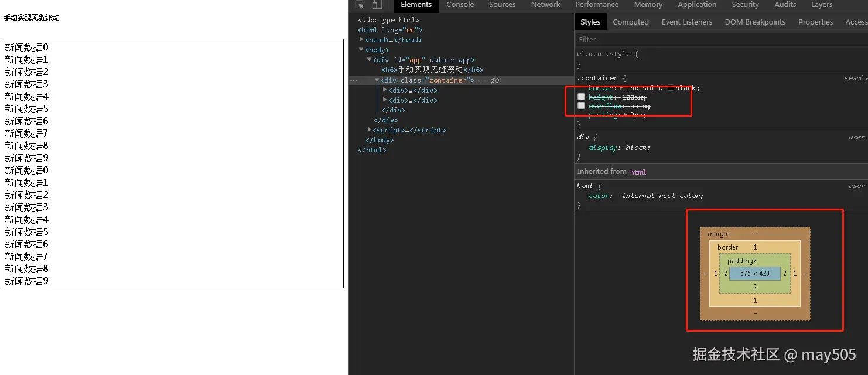This screenshot has width=868, height=375.
Task: Click the color: -internal-root-color declaration
Action: [x=646, y=196]
